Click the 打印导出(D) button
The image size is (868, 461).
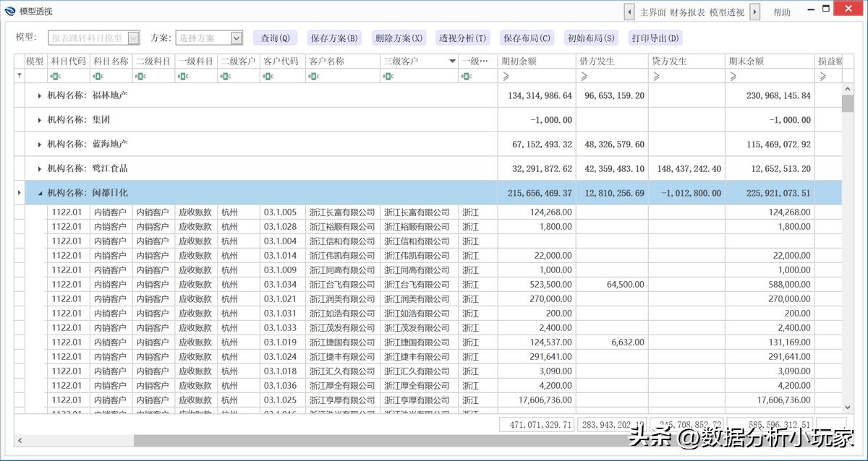(x=655, y=38)
